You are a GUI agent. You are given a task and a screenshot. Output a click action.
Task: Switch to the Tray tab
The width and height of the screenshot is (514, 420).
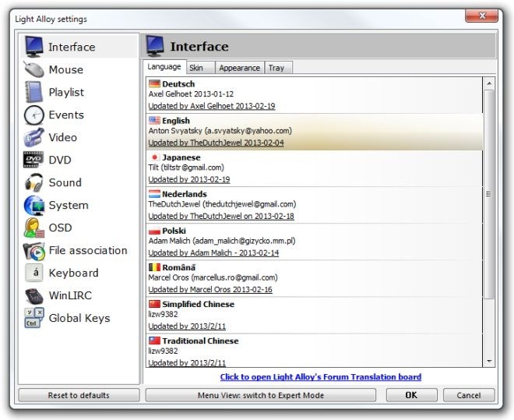click(278, 68)
